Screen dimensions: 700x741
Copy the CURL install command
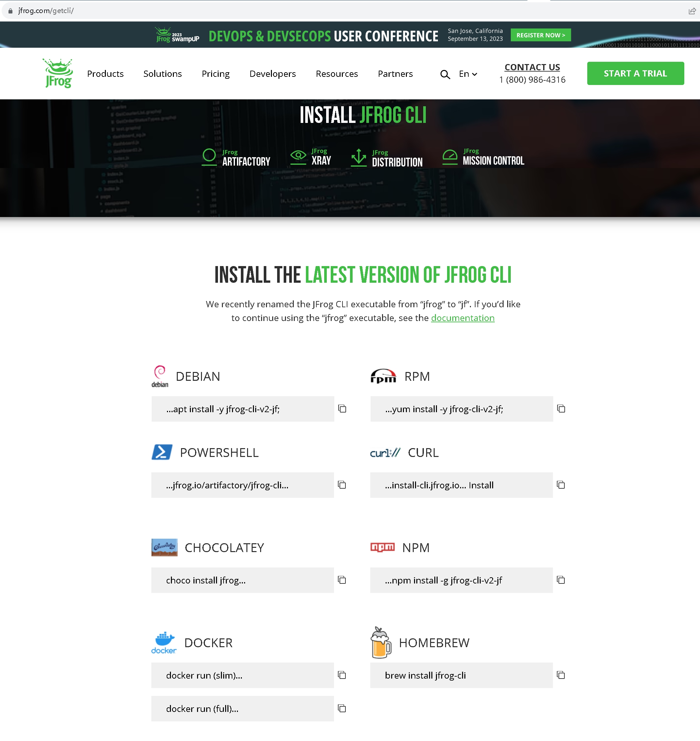click(x=560, y=484)
